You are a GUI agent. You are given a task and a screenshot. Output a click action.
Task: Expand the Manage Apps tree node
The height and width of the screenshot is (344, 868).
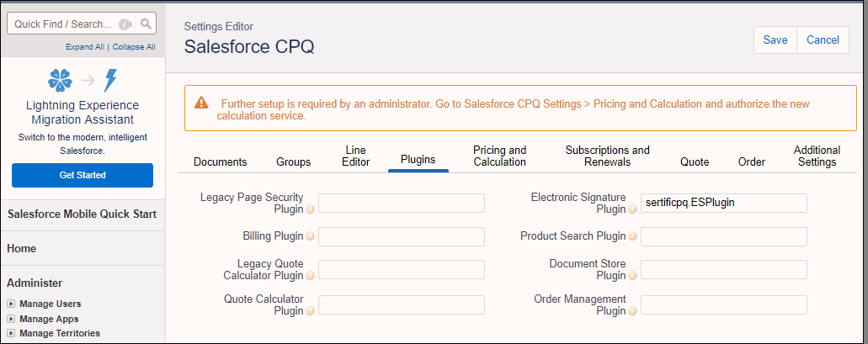point(11,319)
